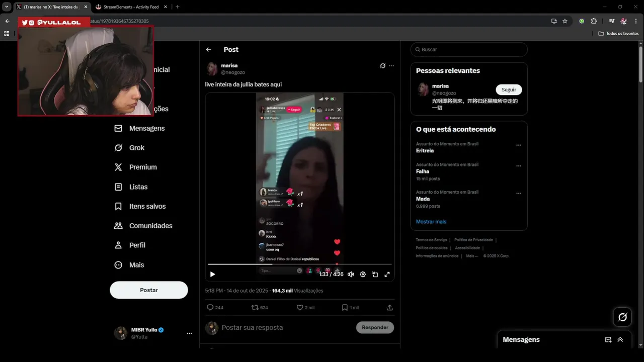This screenshot has height=362, width=644.
Task: Share the post with the upload icon
Action: [389, 307]
